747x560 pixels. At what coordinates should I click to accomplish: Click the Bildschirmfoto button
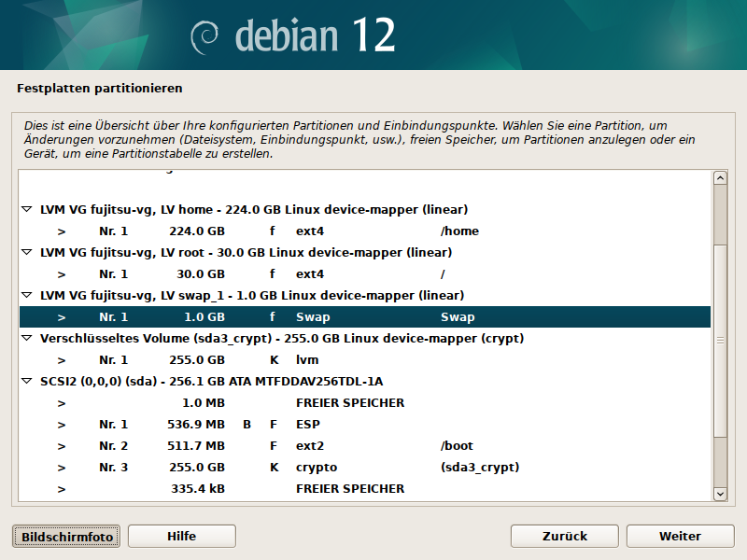click(x=66, y=537)
